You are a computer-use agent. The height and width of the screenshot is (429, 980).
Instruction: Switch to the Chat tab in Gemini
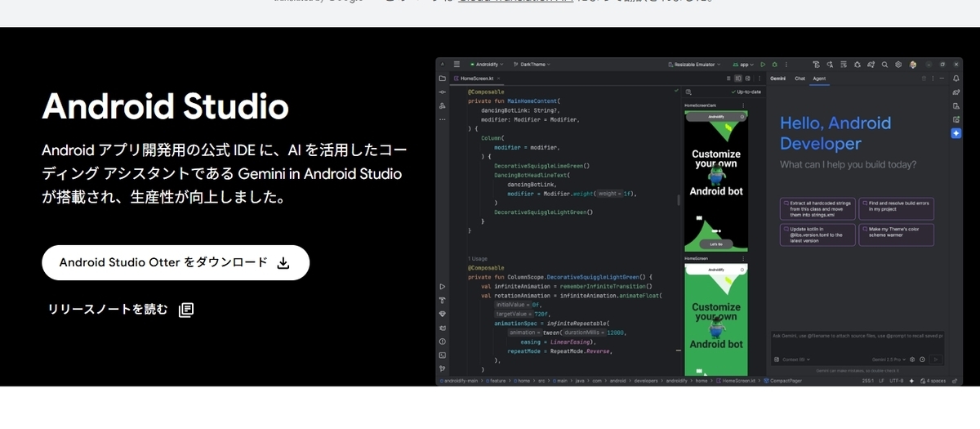pos(800,78)
